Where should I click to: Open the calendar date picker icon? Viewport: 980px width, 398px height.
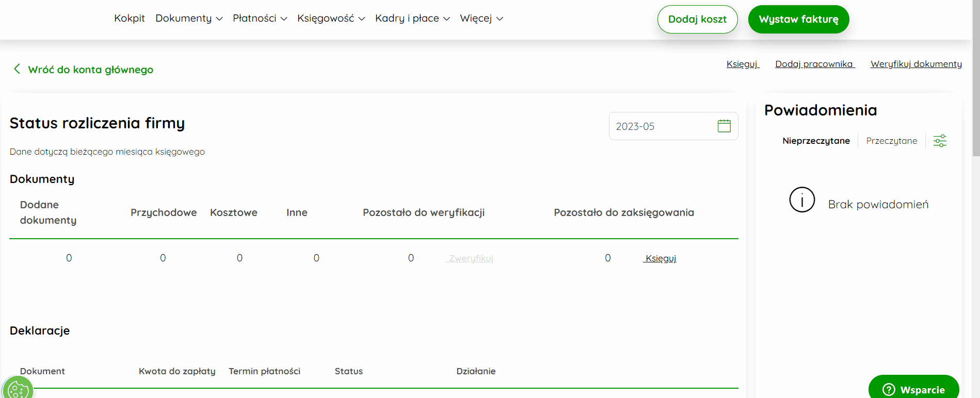pos(724,126)
